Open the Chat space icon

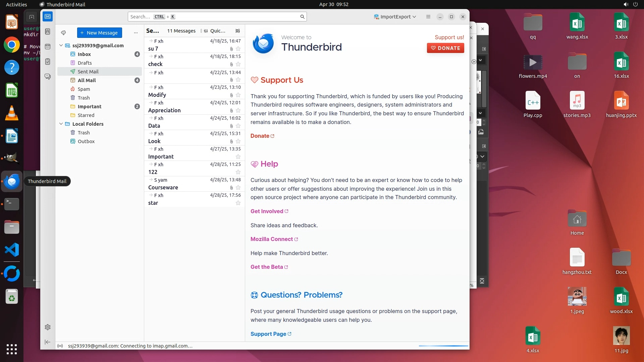pyautogui.click(x=48, y=77)
